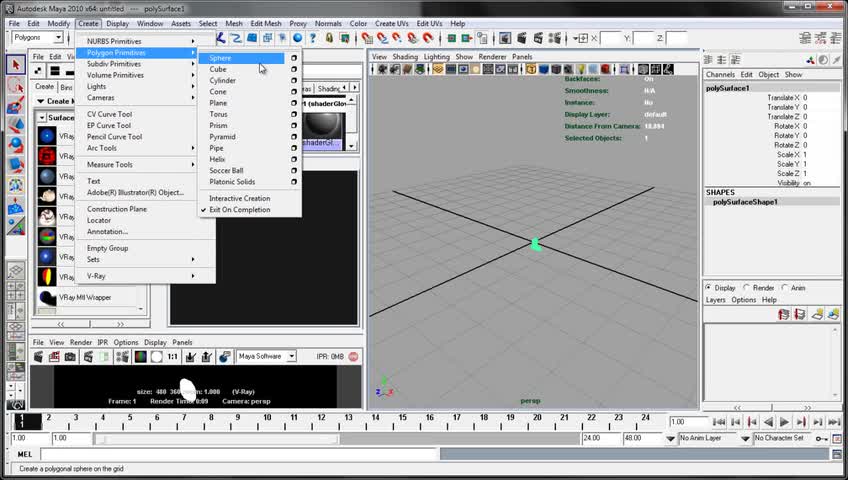Choose the Lasso select tool
Viewport: 848px width, 480px height.
point(16,85)
